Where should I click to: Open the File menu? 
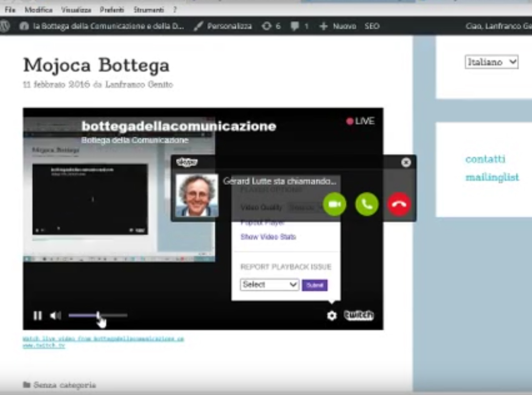pyautogui.click(x=10, y=9)
